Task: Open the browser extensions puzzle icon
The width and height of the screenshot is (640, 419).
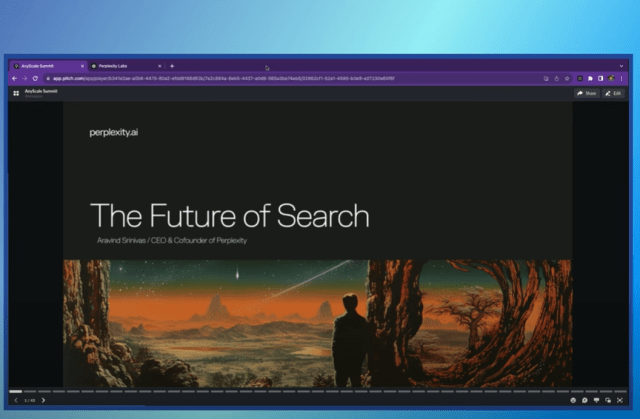Action: tap(590, 78)
